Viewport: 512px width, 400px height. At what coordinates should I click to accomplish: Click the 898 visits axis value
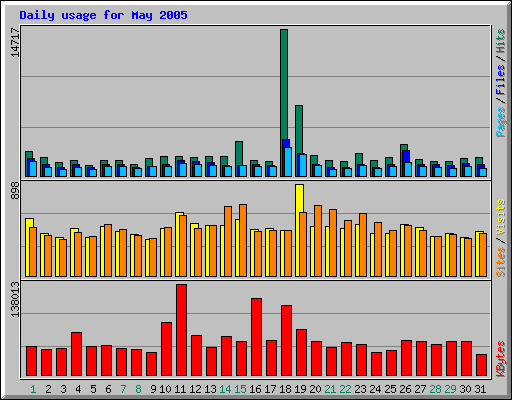[x=15, y=191]
